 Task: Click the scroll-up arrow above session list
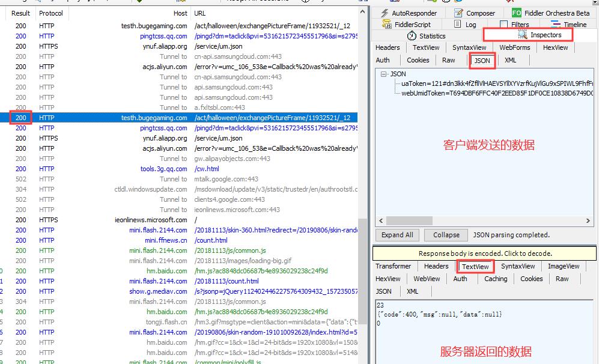point(362,12)
